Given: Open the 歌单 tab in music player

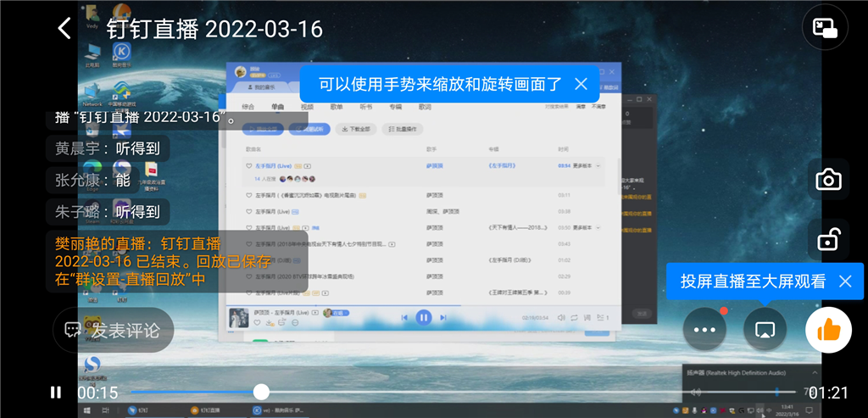Looking at the screenshot, I should [x=337, y=107].
